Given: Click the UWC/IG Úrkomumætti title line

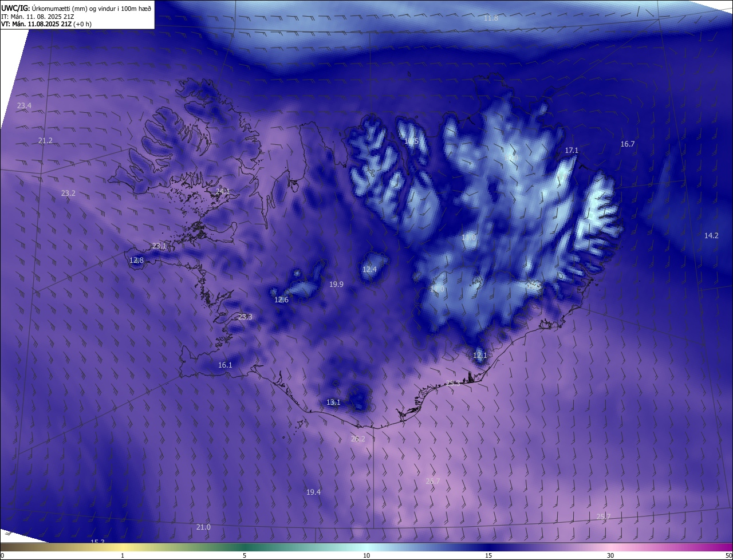Looking at the screenshot, I should point(76,8).
